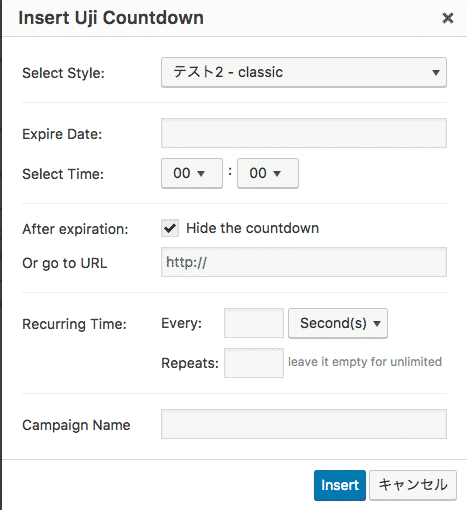Open the hour dropdown in Select Time

click(x=192, y=173)
